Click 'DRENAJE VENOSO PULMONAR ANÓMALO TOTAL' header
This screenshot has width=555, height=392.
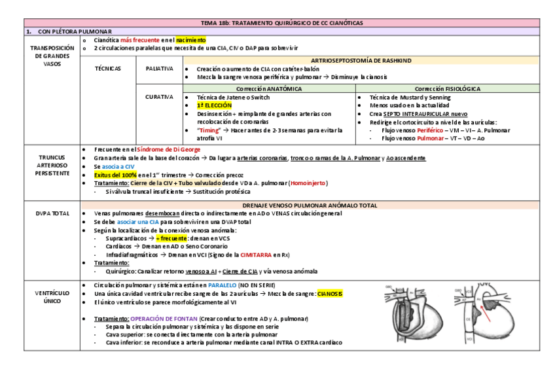coord(310,205)
